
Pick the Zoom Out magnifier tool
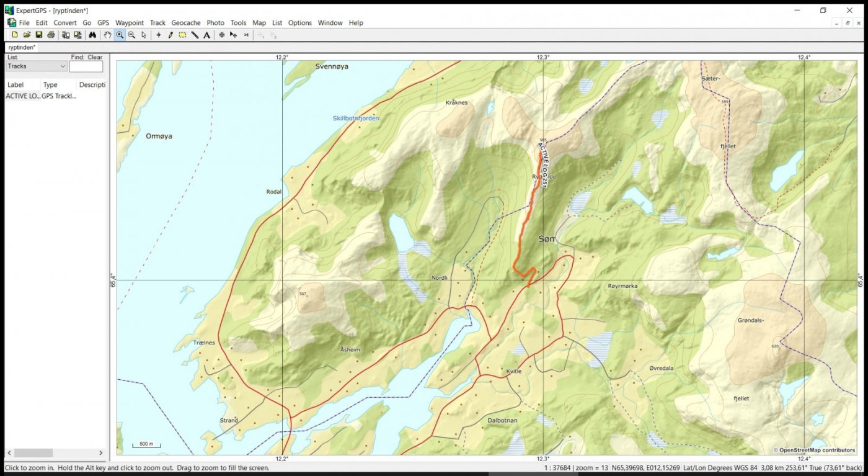point(131,35)
